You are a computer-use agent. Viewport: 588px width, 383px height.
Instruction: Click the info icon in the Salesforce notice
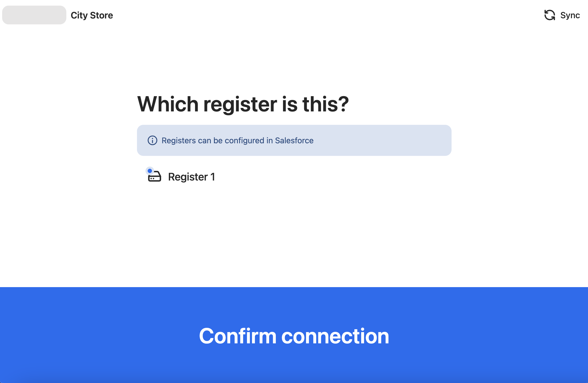(152, 140)
